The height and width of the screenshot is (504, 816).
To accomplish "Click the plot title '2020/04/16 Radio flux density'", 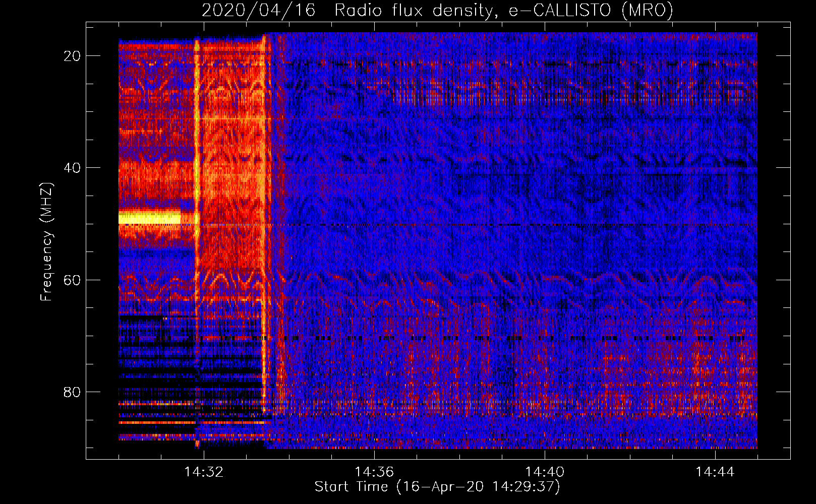I will point(437,11).
